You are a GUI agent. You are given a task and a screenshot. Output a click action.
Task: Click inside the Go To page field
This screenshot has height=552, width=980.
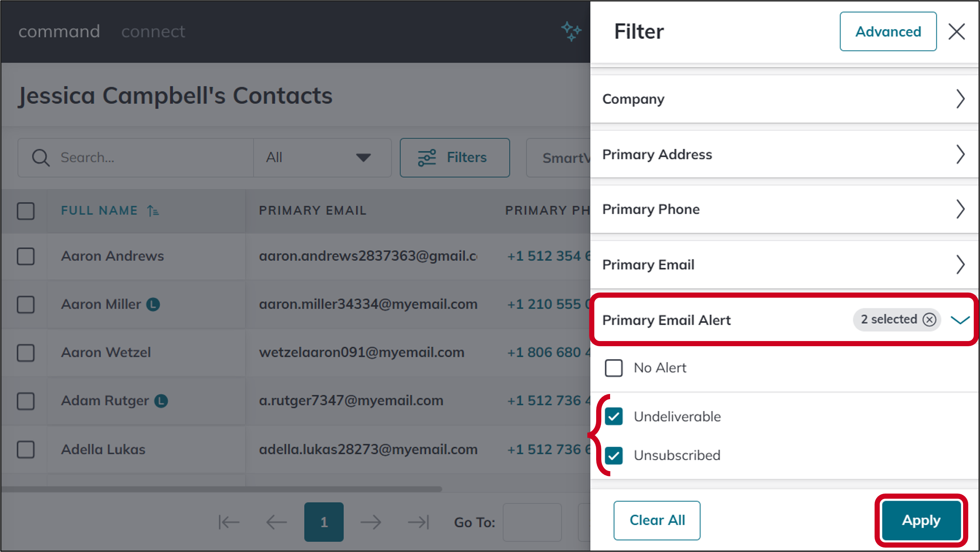pyautogui.click(x=532, y=522)
